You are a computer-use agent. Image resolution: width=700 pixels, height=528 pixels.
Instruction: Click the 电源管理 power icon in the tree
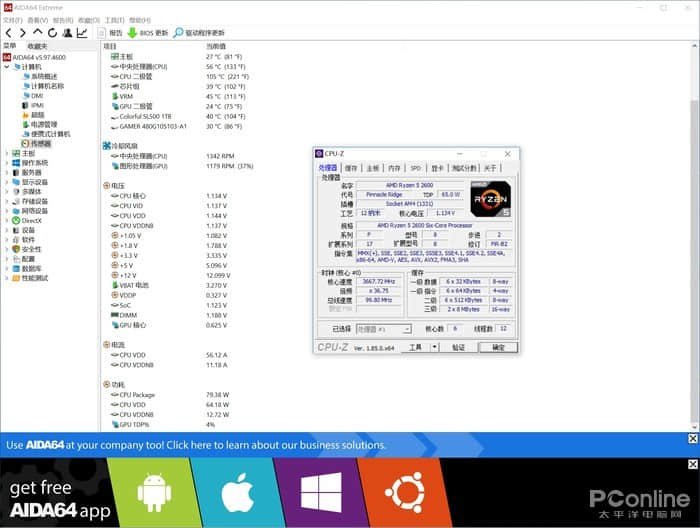click(x=25, y=124)
